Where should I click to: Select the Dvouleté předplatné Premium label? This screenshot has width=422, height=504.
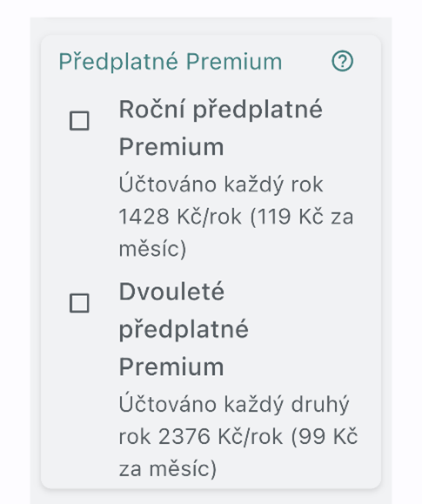[x=184, y=329]
